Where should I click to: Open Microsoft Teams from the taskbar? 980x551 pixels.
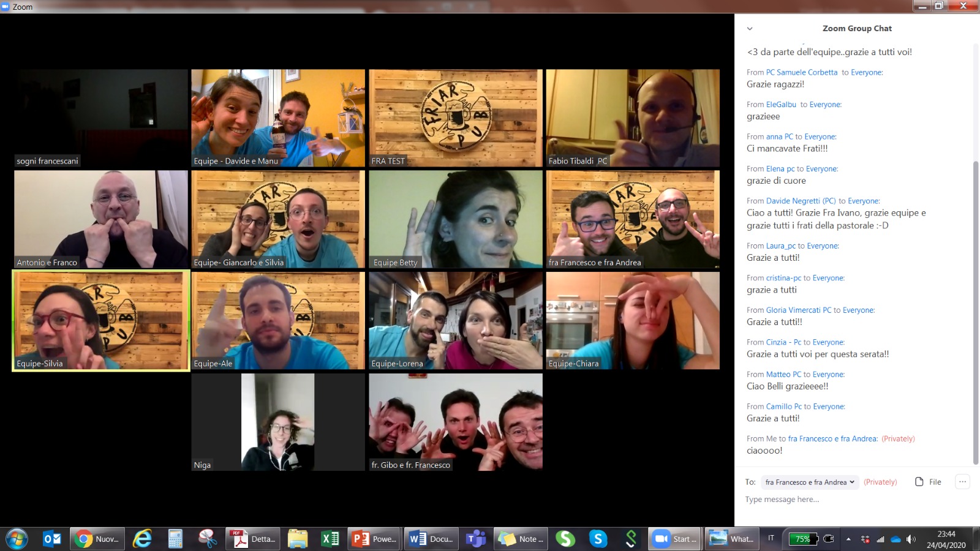pyautogui.click(x=476, y=539)
